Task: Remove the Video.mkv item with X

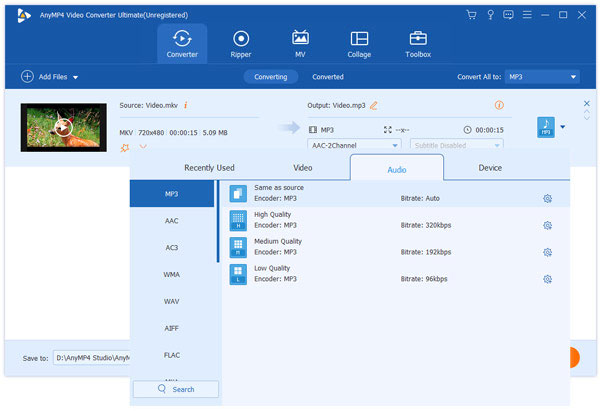Action: coord(587,103)
